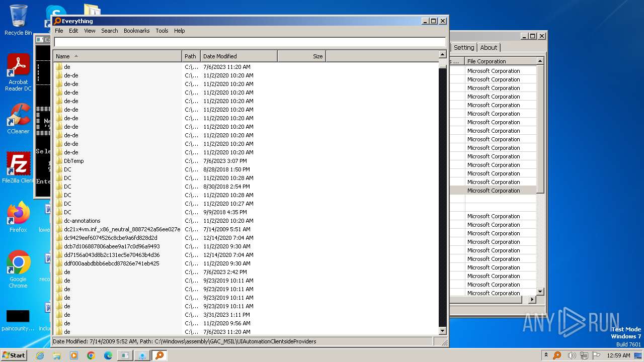Select the de folder dated 7/6/2023 2:42 PM
This screenshot has width=644, height=362.
(x=67, y=272)
